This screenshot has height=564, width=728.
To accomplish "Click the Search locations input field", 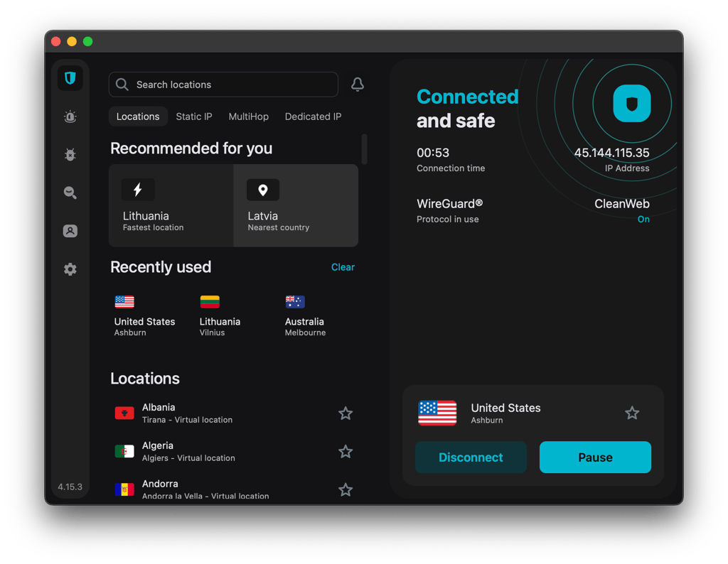I will point(223,85).
